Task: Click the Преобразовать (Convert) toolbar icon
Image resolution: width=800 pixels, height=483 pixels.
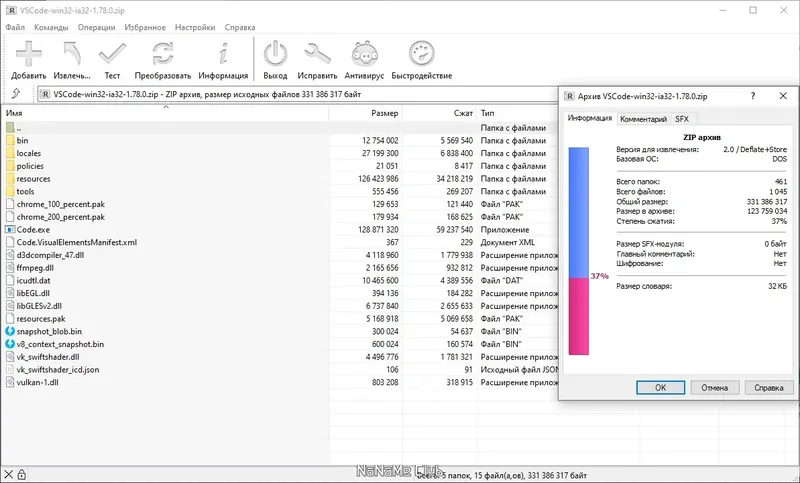Action: tap(163, 54)
